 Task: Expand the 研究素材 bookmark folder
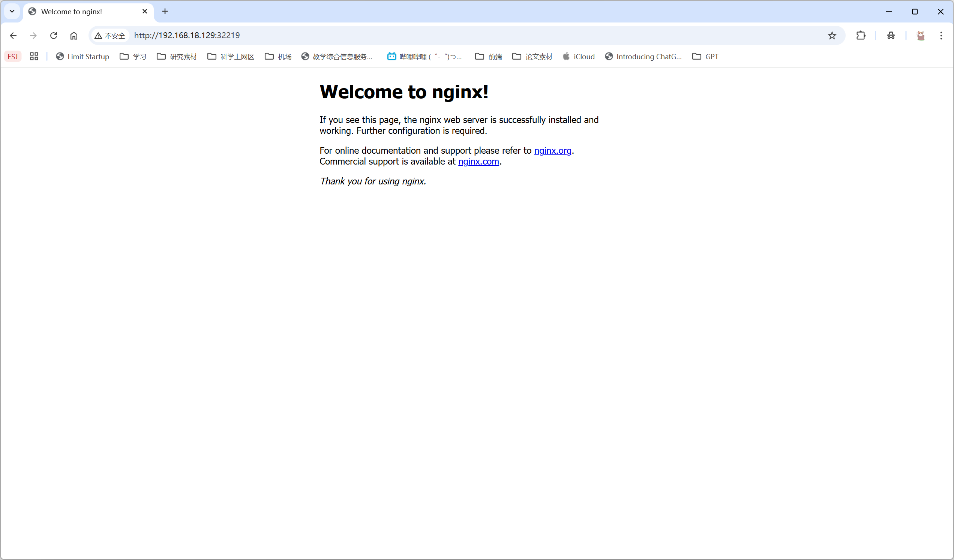point(177,56)
